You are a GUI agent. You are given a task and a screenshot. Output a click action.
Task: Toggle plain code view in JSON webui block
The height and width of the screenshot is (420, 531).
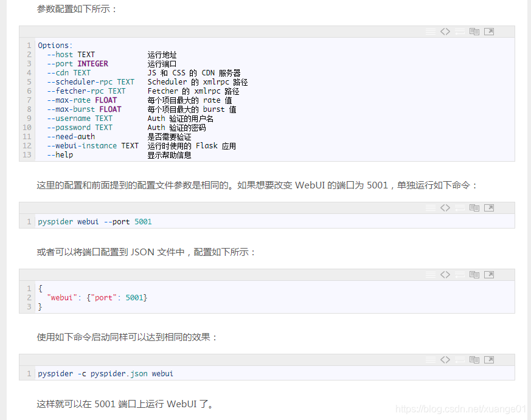click(445, 275)
